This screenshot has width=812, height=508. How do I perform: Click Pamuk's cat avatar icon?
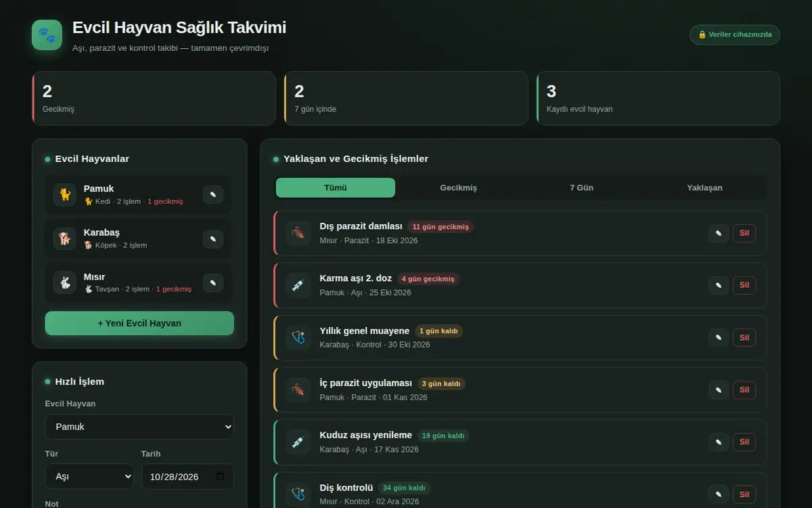coord(65,194)
